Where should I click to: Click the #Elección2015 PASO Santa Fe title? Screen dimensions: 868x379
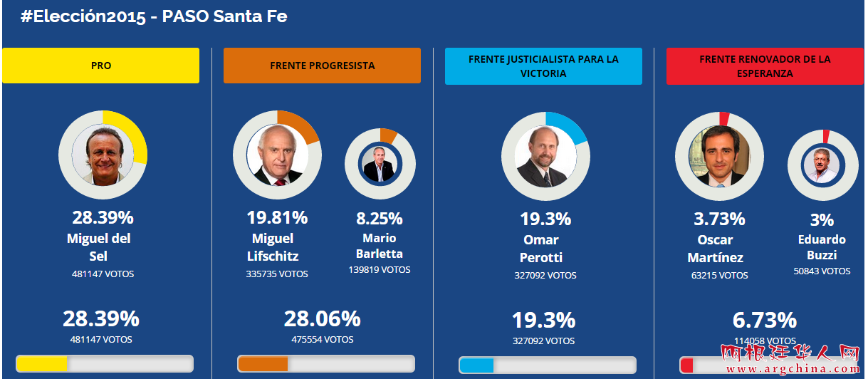pyautogui.click(x=154, y=16)
